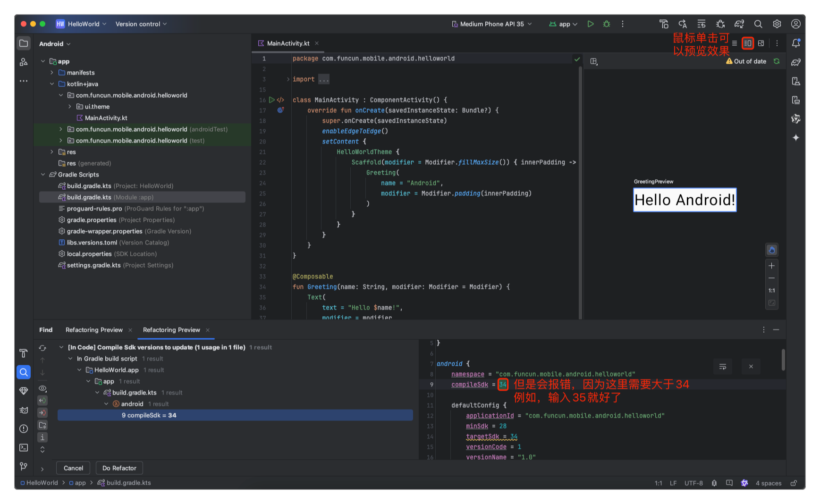
Task: Open the Resource Manager sidebar icon
Action: point(24,62)
